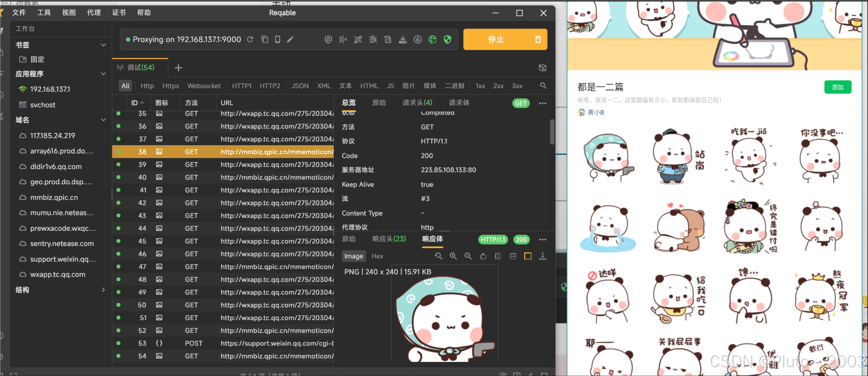868x376 pixels.
Task: Switch to the 请求体 tab
Action: (x=459, y=103)
